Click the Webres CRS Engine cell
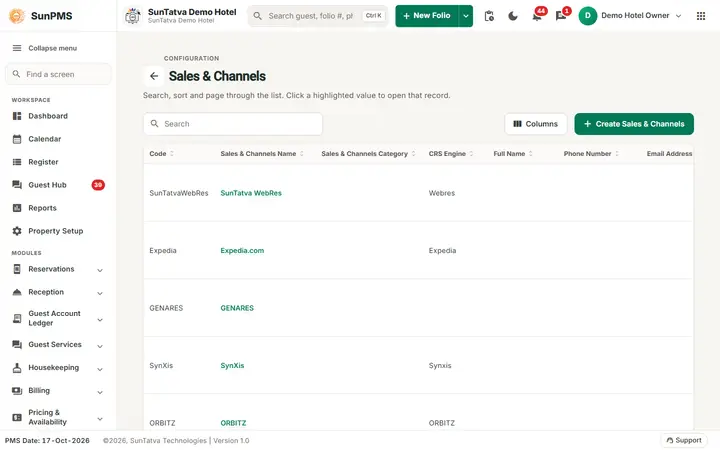 tap(442, 193)
